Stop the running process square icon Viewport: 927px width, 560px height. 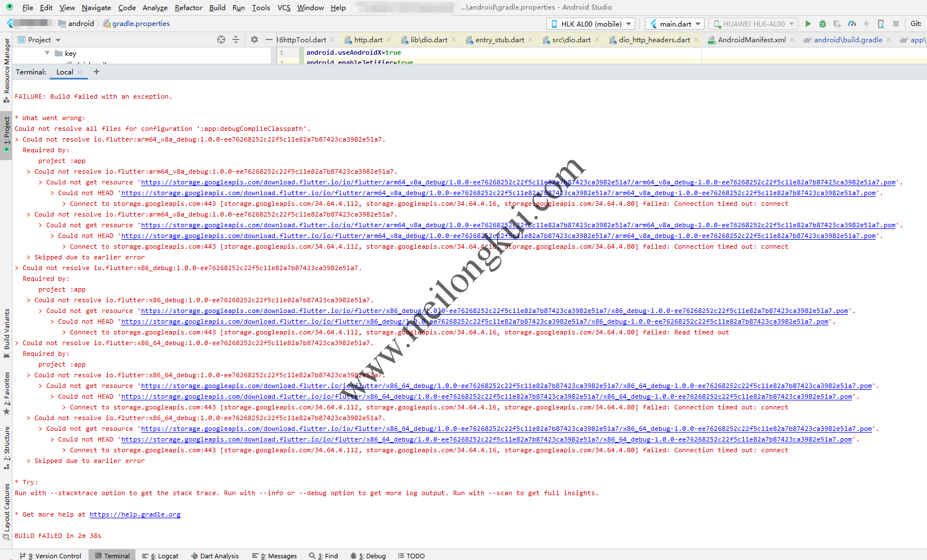(x=896, y=24)
